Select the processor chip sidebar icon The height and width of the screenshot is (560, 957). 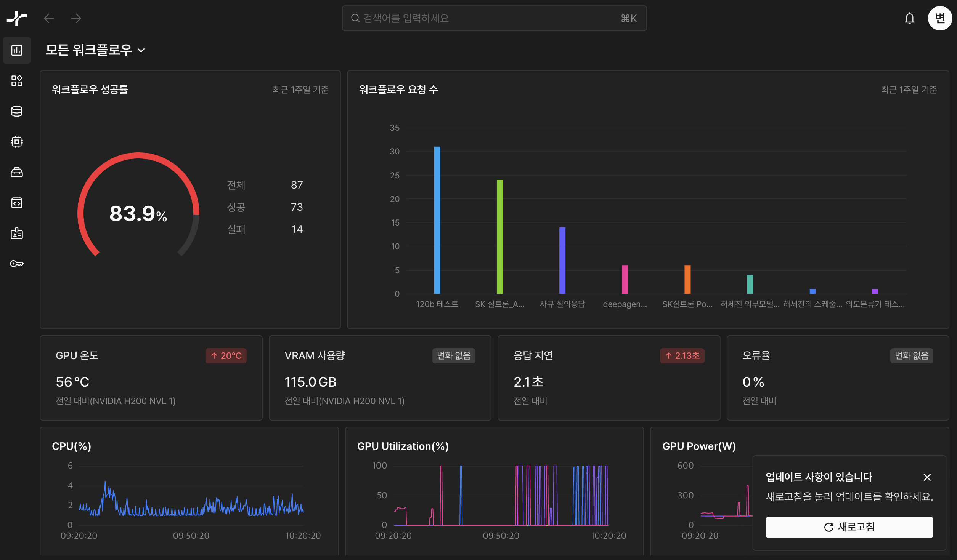point(17,142)
